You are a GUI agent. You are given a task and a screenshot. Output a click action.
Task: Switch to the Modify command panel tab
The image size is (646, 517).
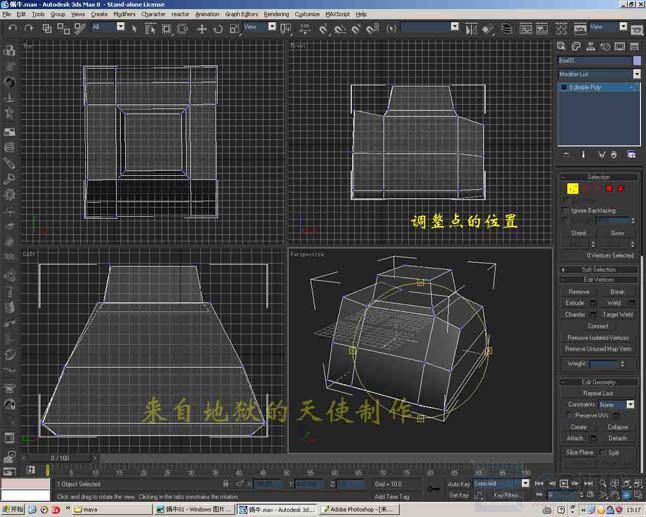pos(576,47)
